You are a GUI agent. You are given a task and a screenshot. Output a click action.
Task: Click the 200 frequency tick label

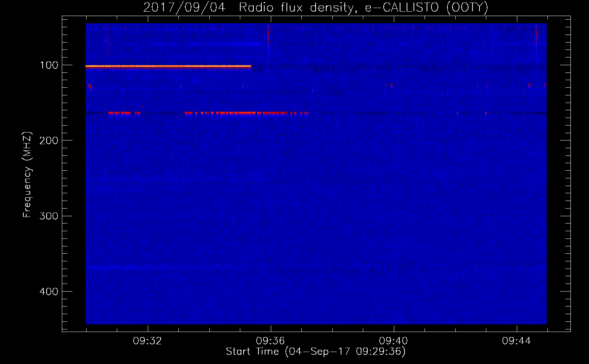click(x=49, y=141)
